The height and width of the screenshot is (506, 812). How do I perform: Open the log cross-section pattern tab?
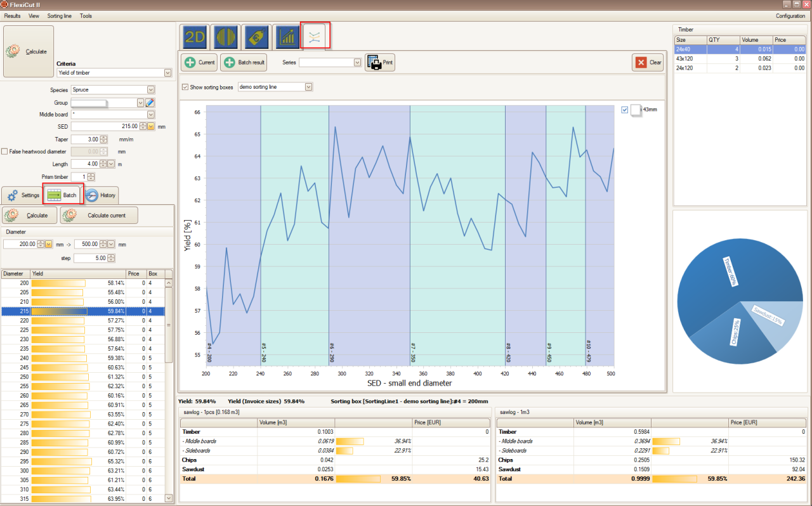coord(226,37)
